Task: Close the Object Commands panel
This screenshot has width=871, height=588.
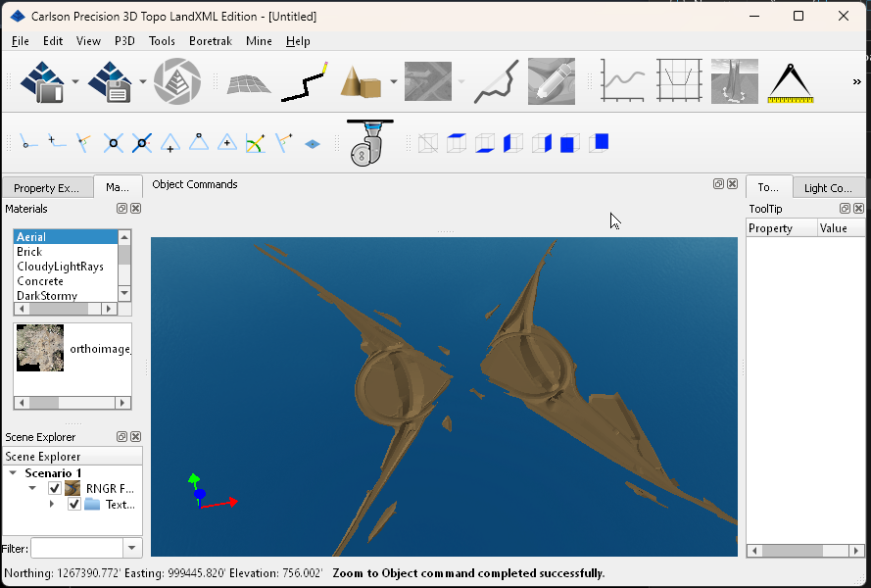Action: tap(732, 184)
